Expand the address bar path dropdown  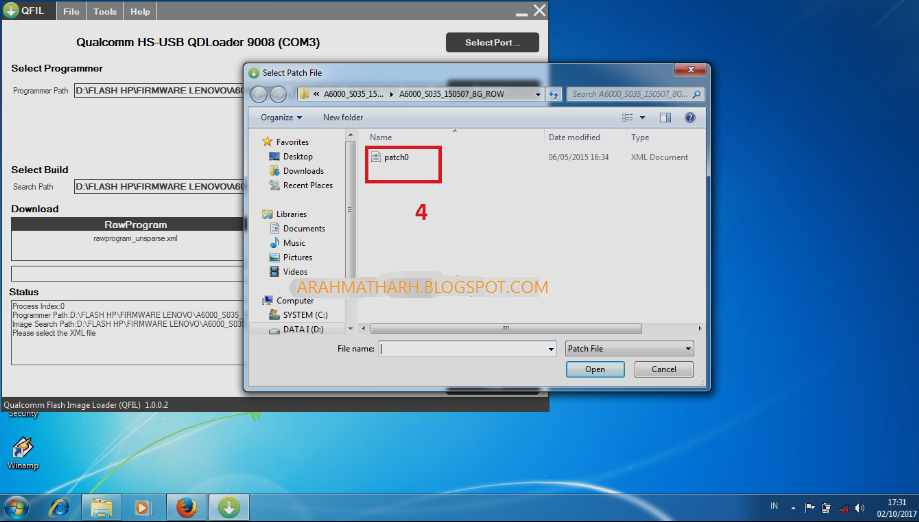coord(537,94)
